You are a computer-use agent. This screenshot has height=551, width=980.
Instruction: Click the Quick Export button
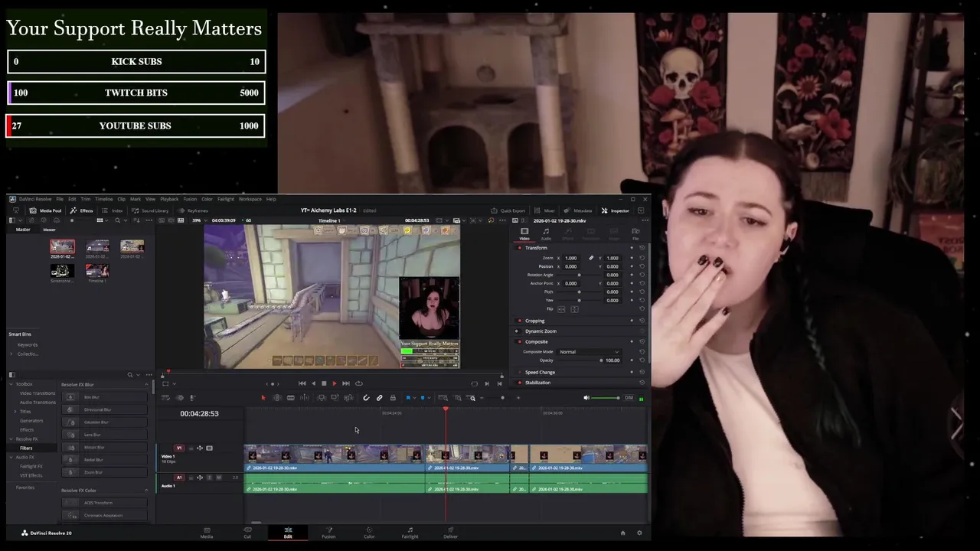508,210
